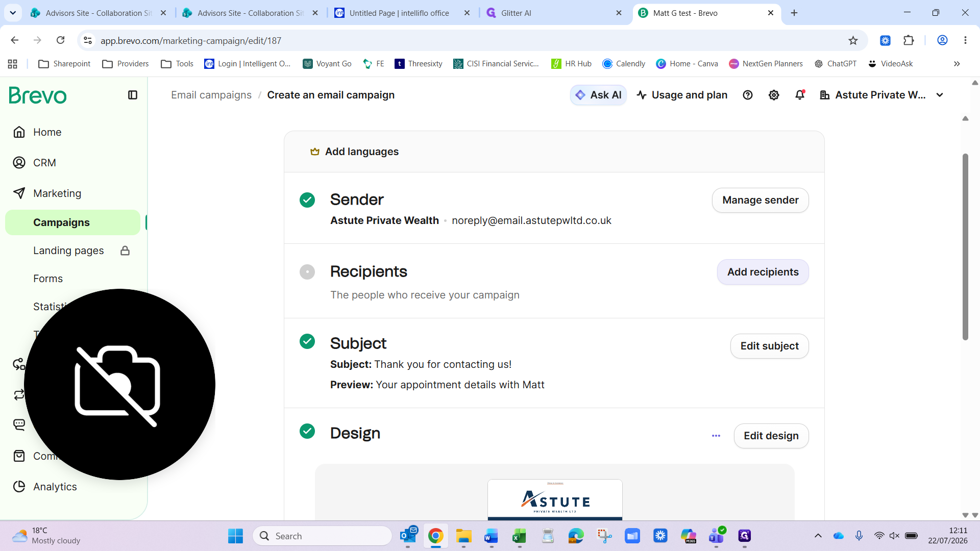Click the Windows taskbar Search box
Screen dimensions: 980x551
[x=323, y=536]
